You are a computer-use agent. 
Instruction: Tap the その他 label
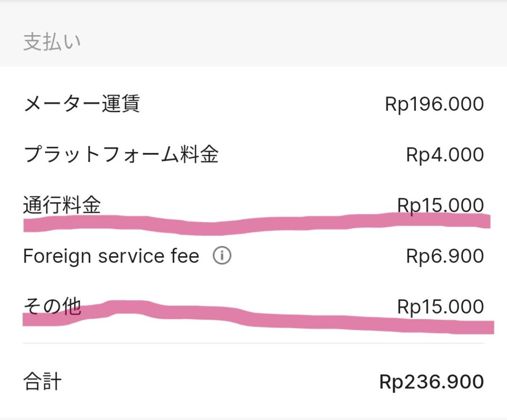point(52,307)
